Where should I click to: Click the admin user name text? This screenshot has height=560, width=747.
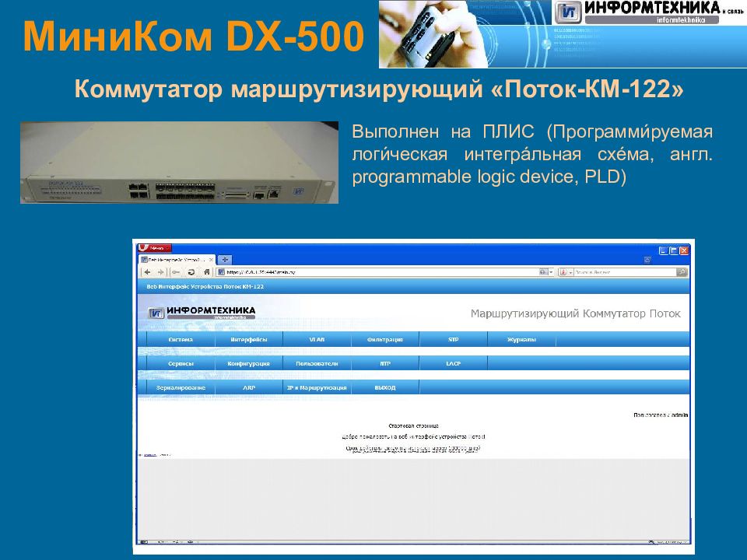tap(679, 415)
